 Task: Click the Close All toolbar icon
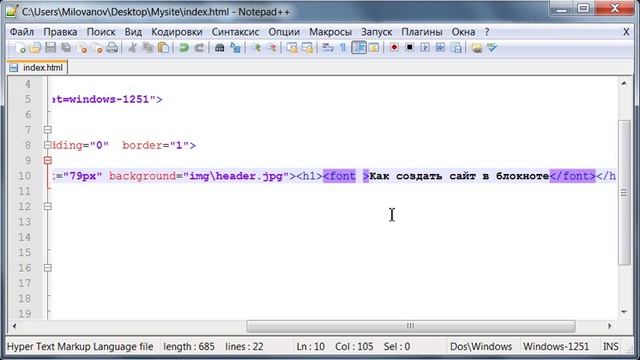[x=97, y=48]
